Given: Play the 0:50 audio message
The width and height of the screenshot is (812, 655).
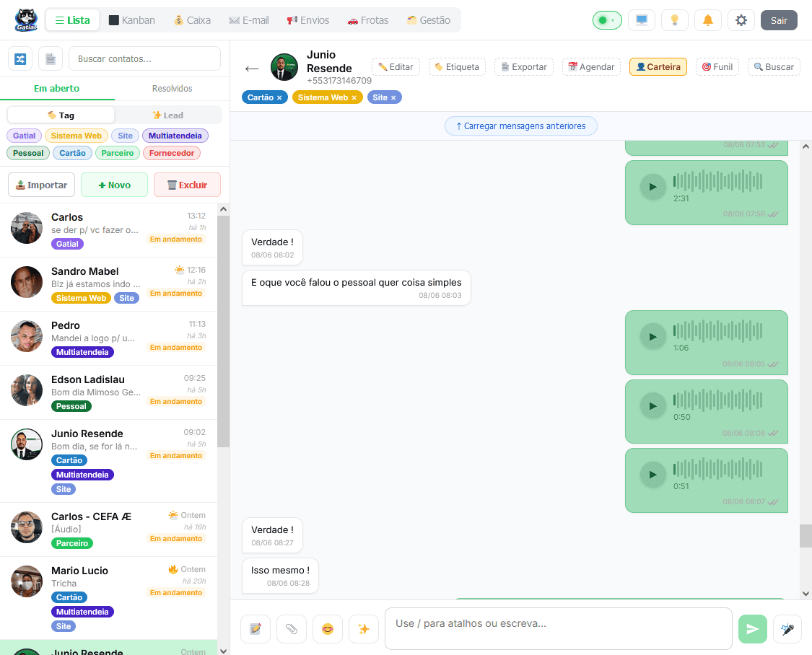Looking at the screenshot, I should (x=653, y=406).
